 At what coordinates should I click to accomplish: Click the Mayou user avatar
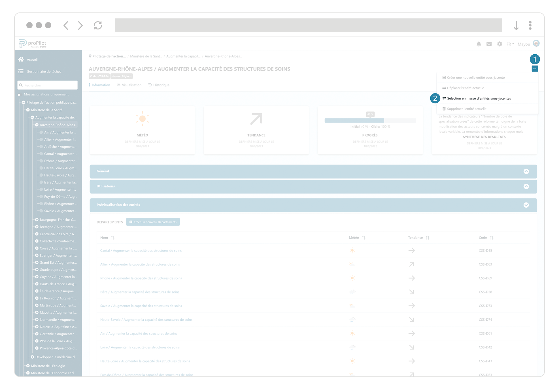click(536, 44)
